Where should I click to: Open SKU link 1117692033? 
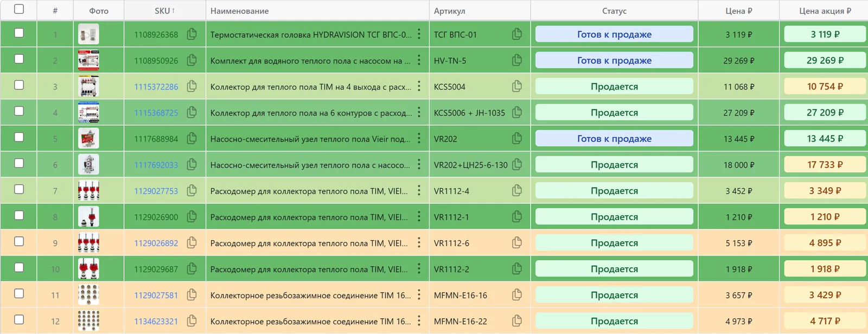click(156, 165)
